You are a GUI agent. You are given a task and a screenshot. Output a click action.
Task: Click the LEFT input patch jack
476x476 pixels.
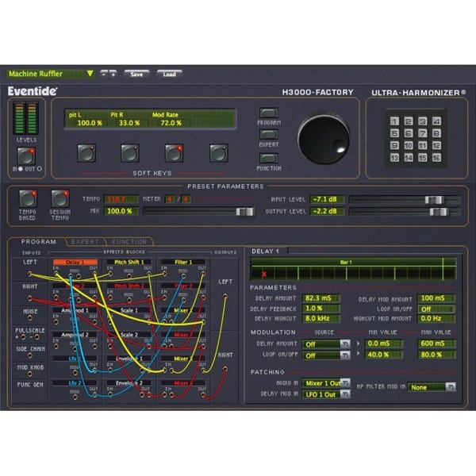30,274
